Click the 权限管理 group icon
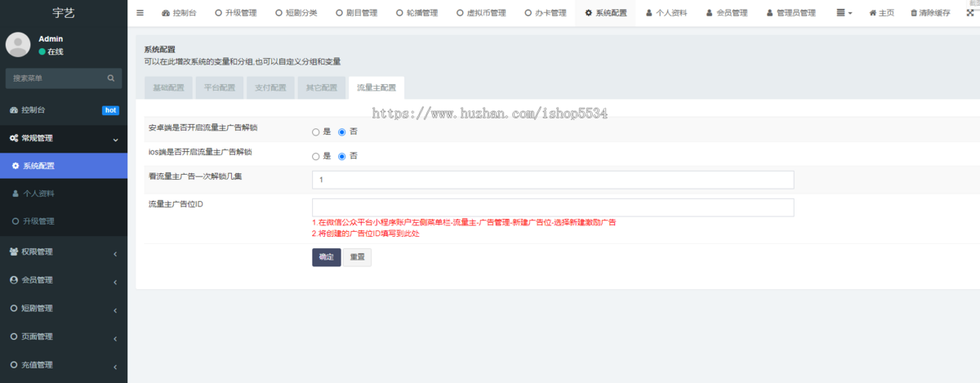 14,252
